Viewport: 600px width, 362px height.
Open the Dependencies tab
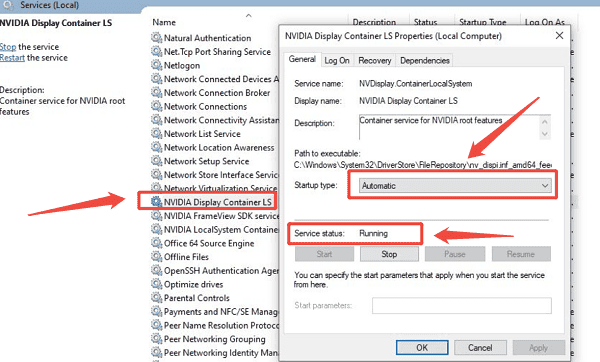tap(424, 60)
